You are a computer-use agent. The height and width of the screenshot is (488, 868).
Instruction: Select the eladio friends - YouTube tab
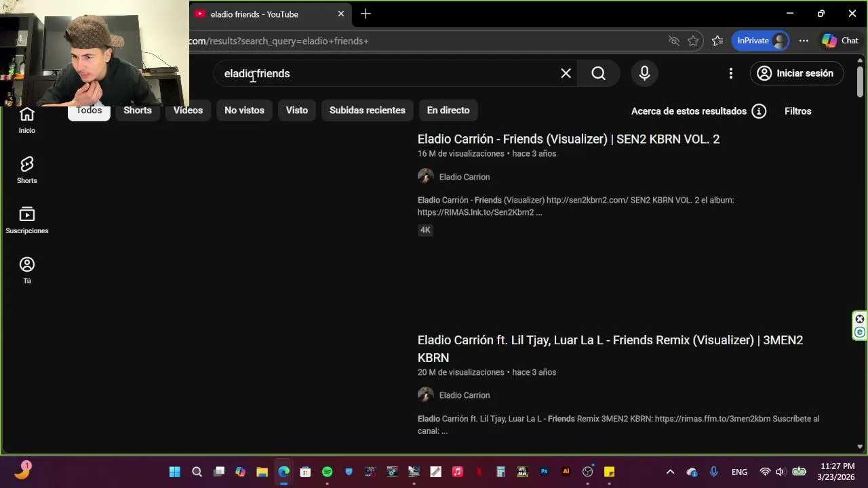(271, 14)
